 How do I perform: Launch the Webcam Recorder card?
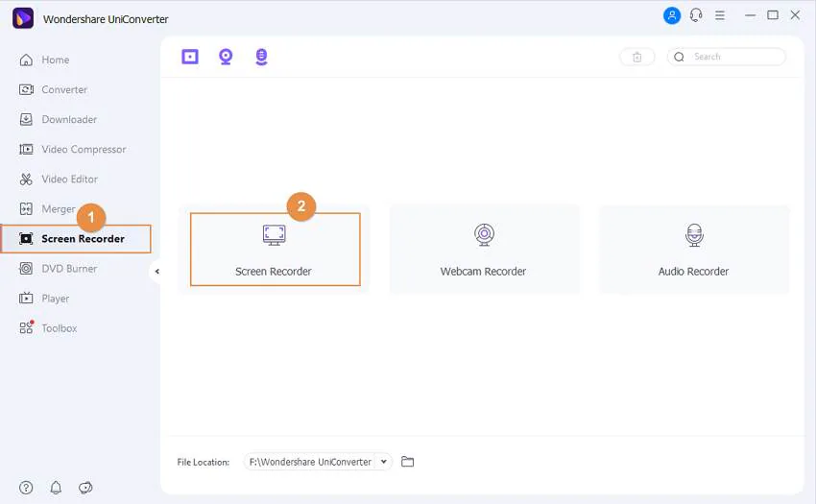pos(485,250)
